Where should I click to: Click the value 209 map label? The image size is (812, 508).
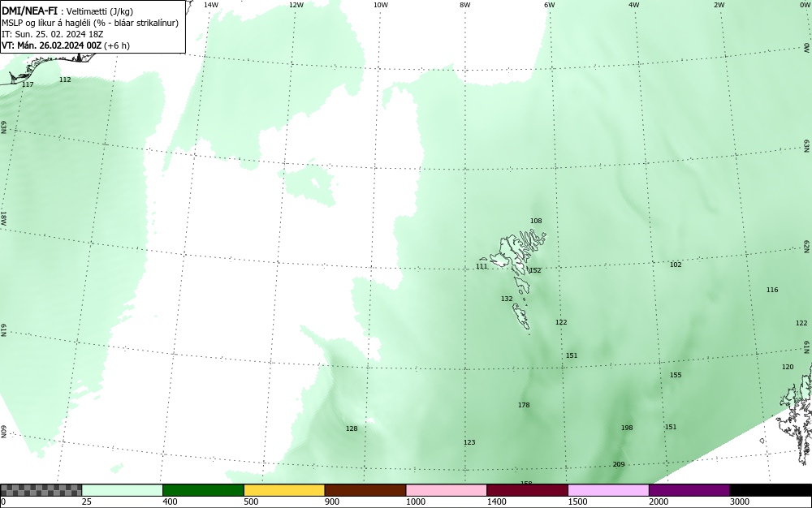click(x=619, y=464)
